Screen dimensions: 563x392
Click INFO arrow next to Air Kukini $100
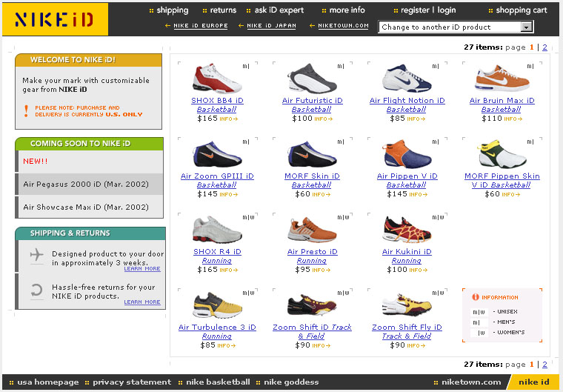tap(419, 270)
